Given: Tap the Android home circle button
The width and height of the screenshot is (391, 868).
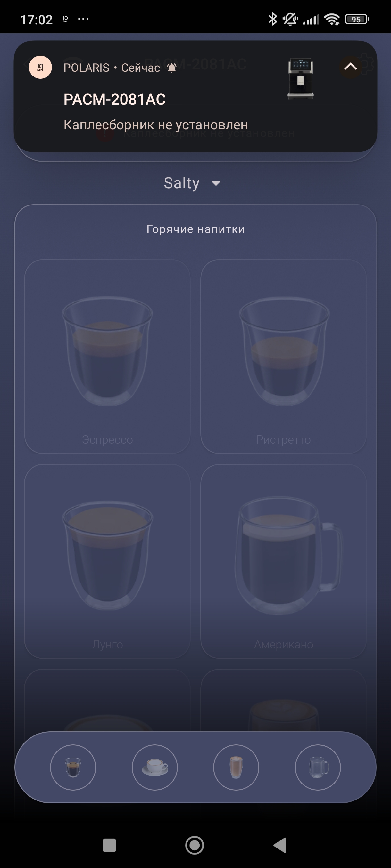Looking at the screenshot, I should click(195, 845).
